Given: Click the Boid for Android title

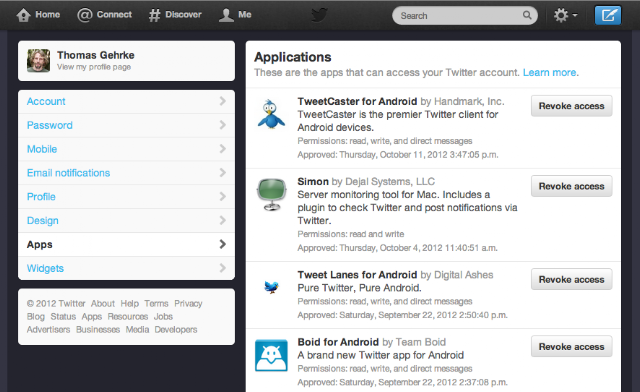Looking at the screenshot, I should coord(338,342).
